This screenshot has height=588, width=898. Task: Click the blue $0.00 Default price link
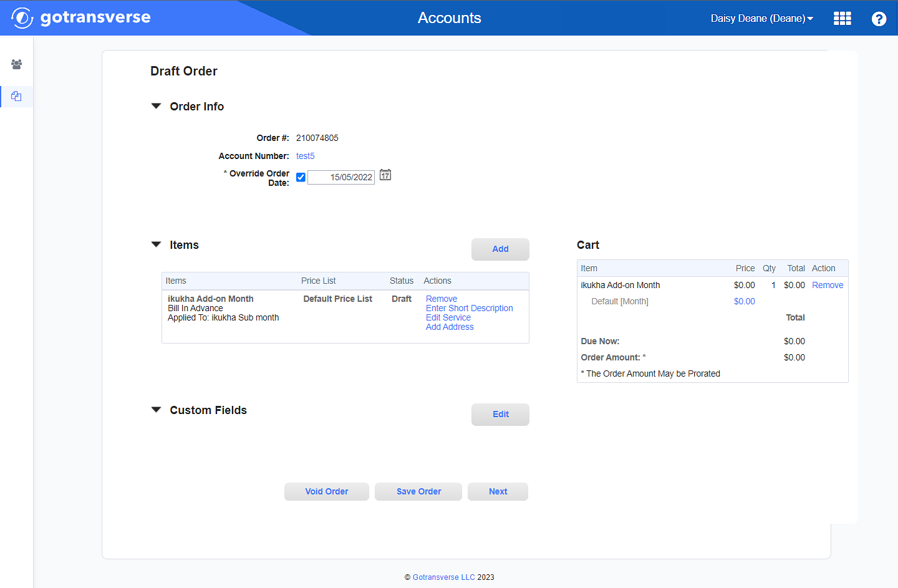point(744,301)
